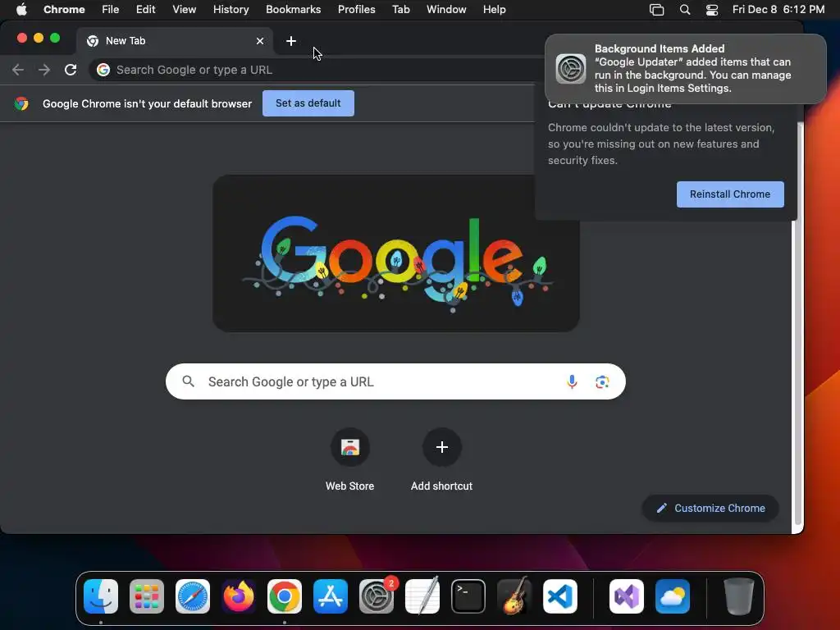Open GarageBand from the dock

(x=514, y=596)
